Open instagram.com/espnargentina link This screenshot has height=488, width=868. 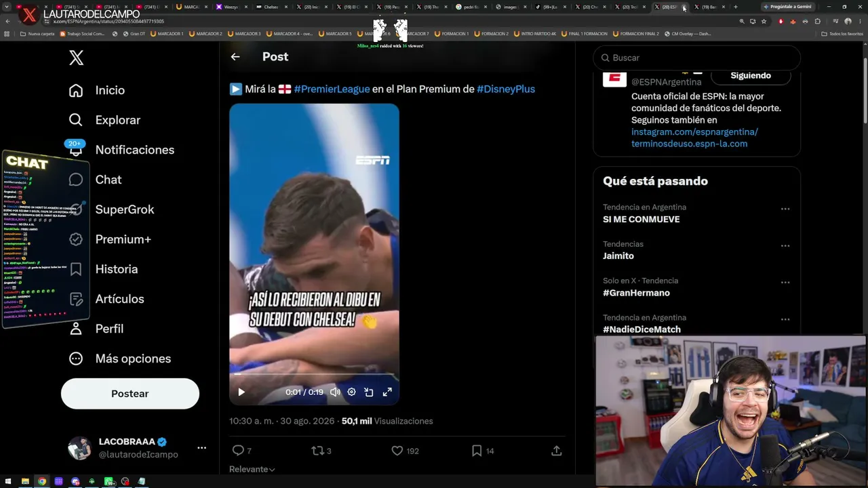click(694, 132)
